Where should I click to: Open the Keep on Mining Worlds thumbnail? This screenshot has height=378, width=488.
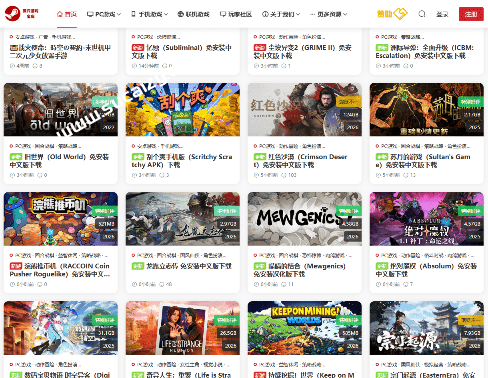(305, 328)
